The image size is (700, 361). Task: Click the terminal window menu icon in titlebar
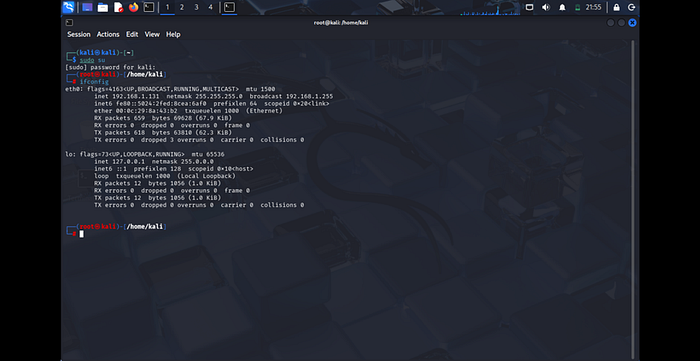click(x=69, y=22)
